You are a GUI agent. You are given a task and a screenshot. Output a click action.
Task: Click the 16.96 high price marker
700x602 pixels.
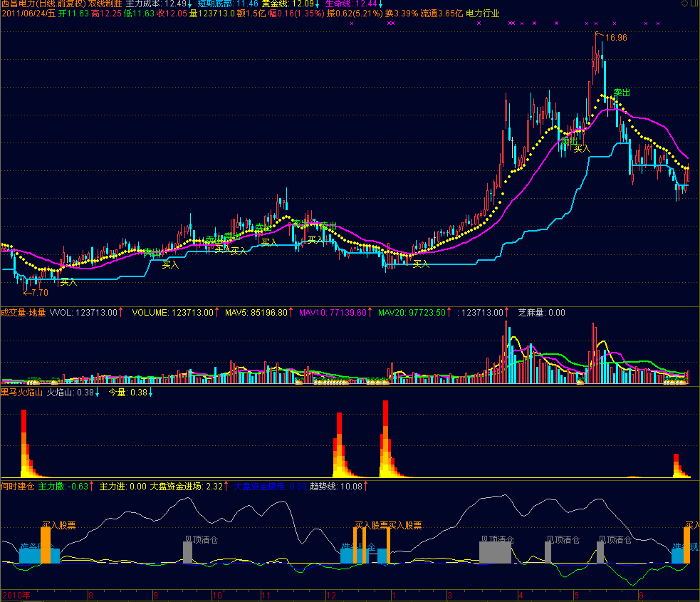pyautogui.click(x=616, y=38)
